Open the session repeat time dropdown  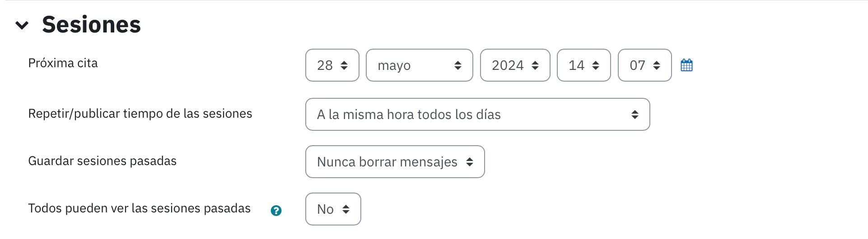(478, 115)
